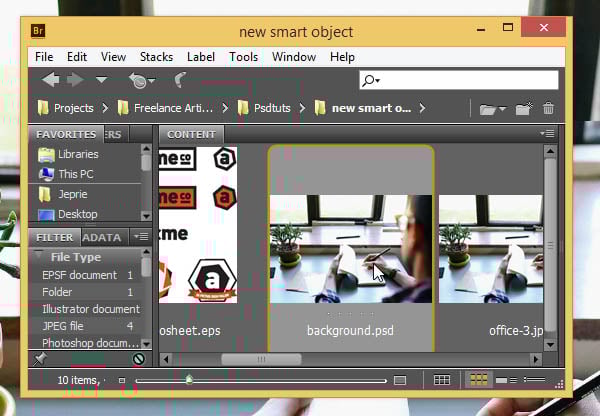Screen dimensions: 600x416
Task: Switch to view content as list
Action: tap(535, 380)
